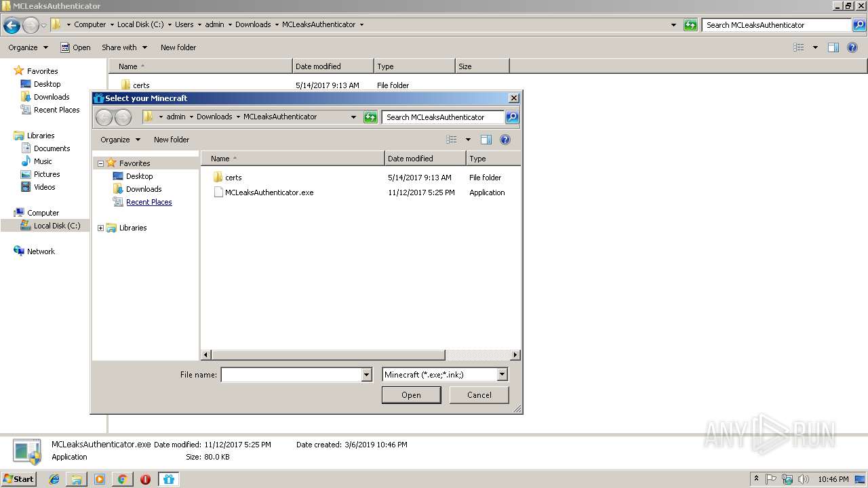Viewport: 868px width, 488px height.
Task: Open Recent Places link in dialog
Action: [x=149, y=202]
